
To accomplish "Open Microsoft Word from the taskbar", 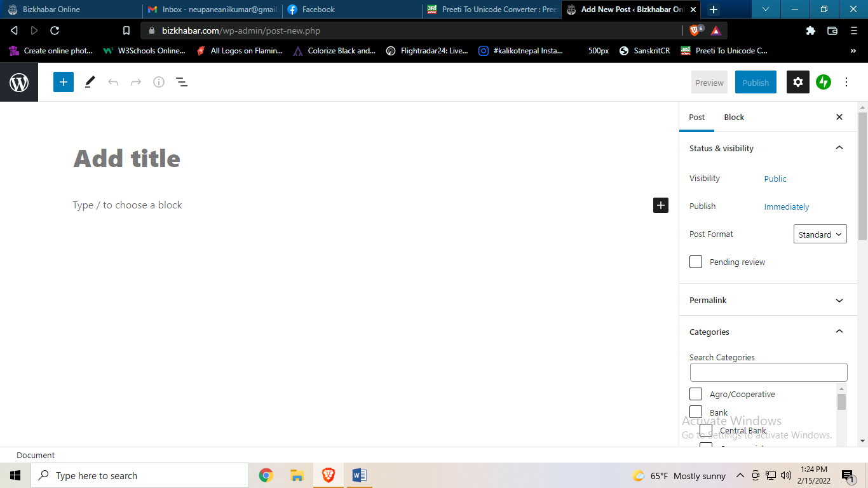I will click(x=359, y=475).
